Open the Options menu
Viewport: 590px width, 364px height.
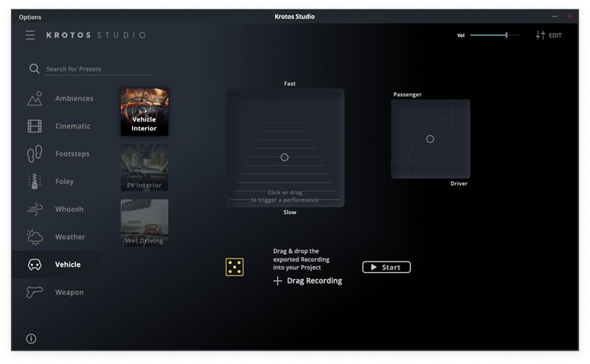30,17
